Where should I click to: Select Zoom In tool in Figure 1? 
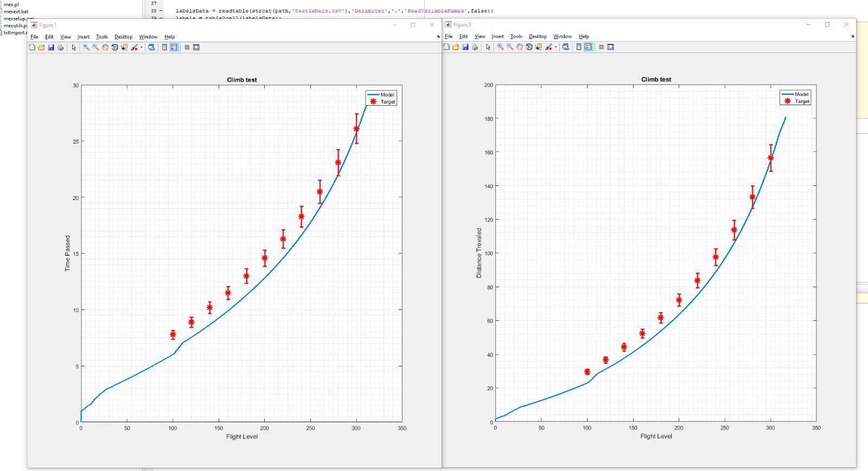86,47
